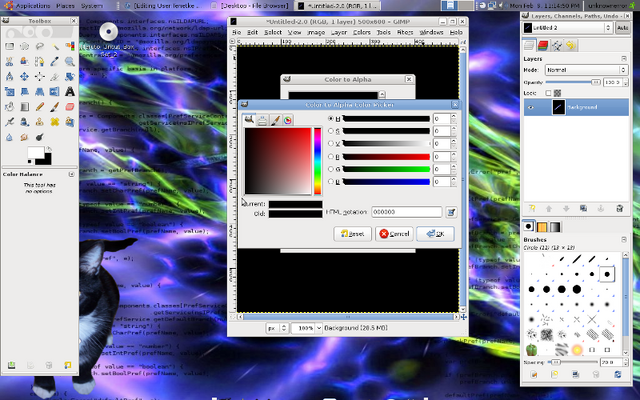Select the Move tool in Toolbox

tap(24, 76)
